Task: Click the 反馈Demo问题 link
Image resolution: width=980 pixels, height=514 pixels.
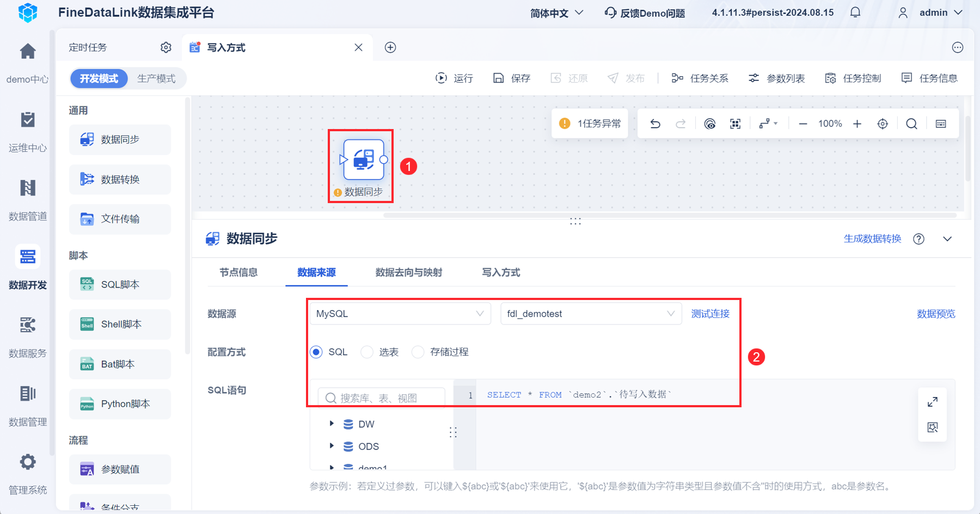Action: tap(645, 13)
